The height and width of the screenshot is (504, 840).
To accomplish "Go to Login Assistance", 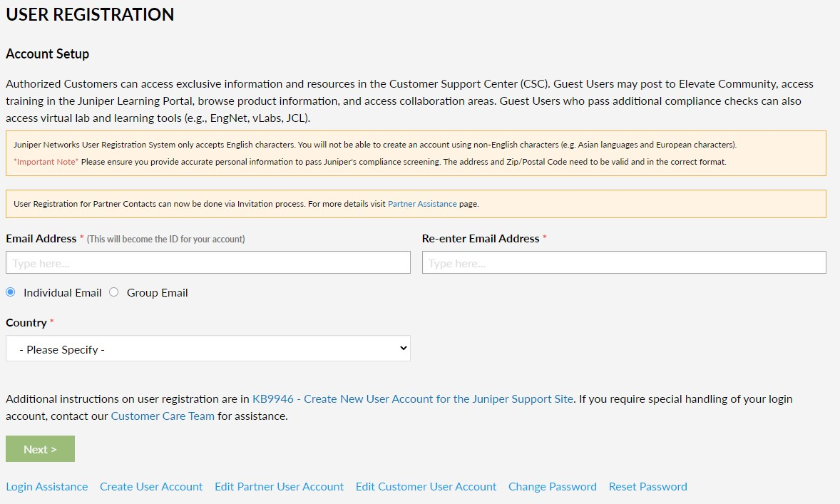I will pos(47,487).
